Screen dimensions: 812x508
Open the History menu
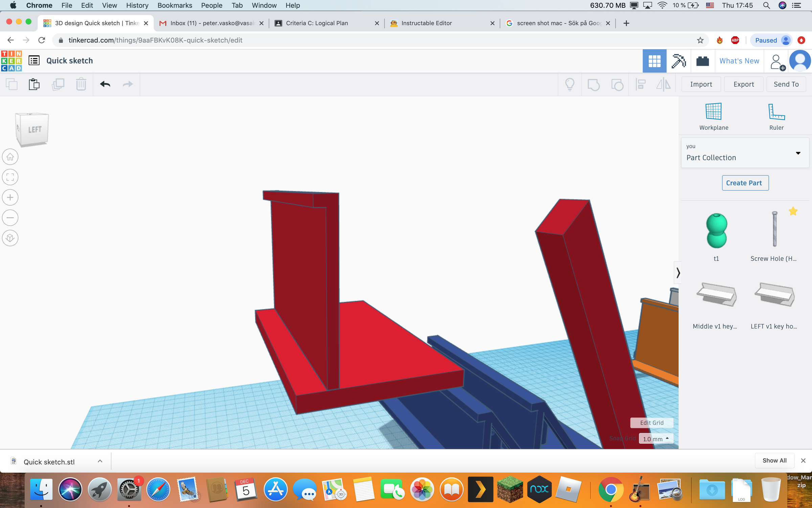[x=137, y=5]
